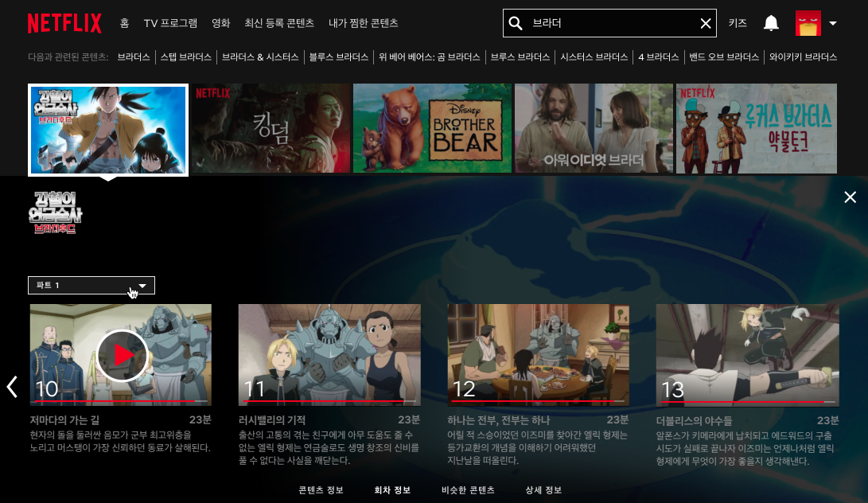Viewport: 868px width, 503px height.
Task: Select related term 위 베어 베어스: 곰 브라더스
Action: click(429, 57)
